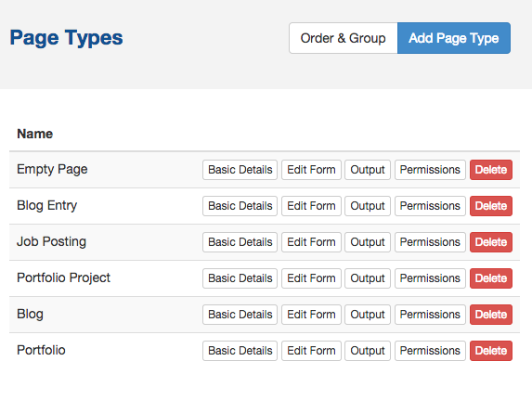This screenshot has width=532, height=400.
Task: Open Output settings for Blog Entry
Action: [x=368, y=206]
